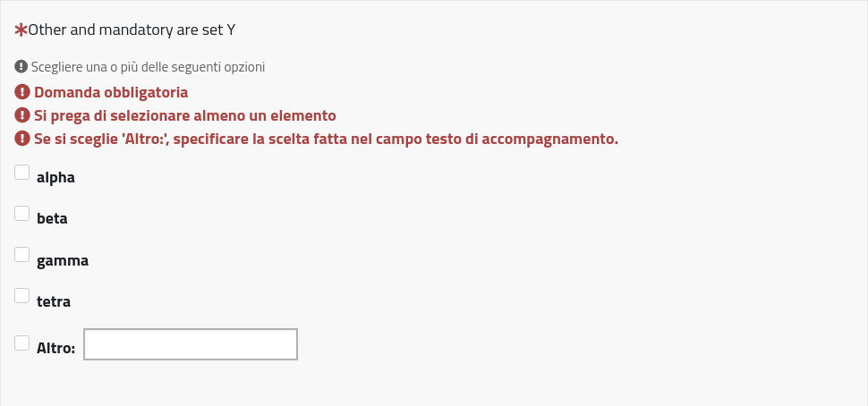Toggle the 'Altro:' checkbox
868x406 pixels.
coord(22,342)
